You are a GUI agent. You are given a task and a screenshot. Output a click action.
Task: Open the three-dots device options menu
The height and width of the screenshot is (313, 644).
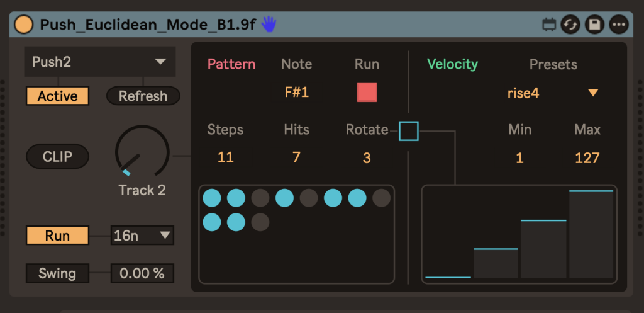pyautogui.click(x=619, y=25)
